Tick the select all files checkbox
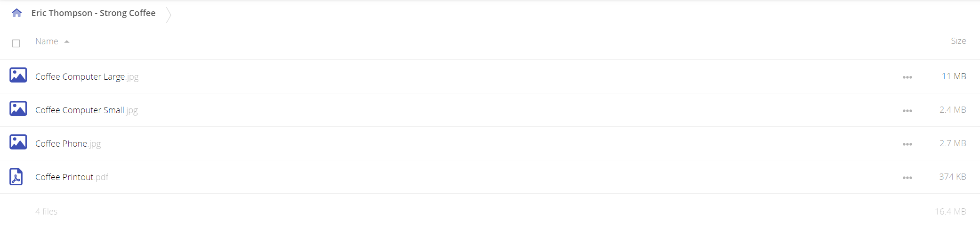This screenshot has width=980, height=248. click(x=16, y=43)
